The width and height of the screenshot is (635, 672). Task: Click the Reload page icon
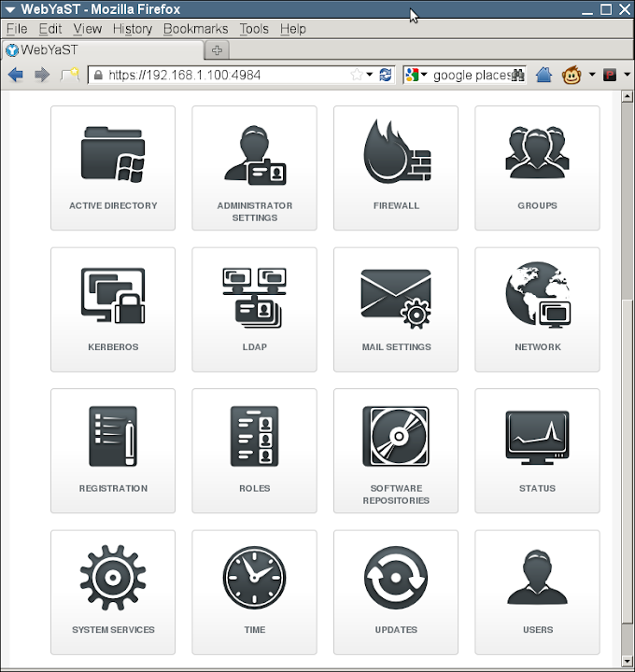coord(386,75)
